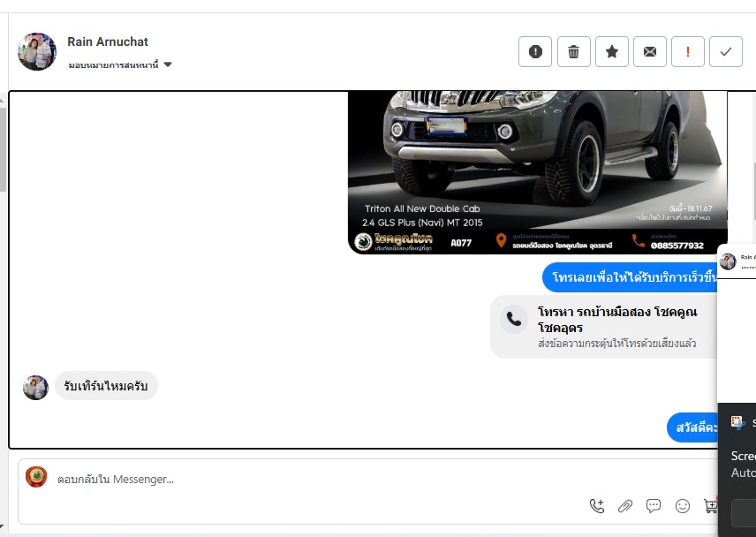Click Rain avatar in overlapping popup

pyautogui.click(x=728, y=261)
